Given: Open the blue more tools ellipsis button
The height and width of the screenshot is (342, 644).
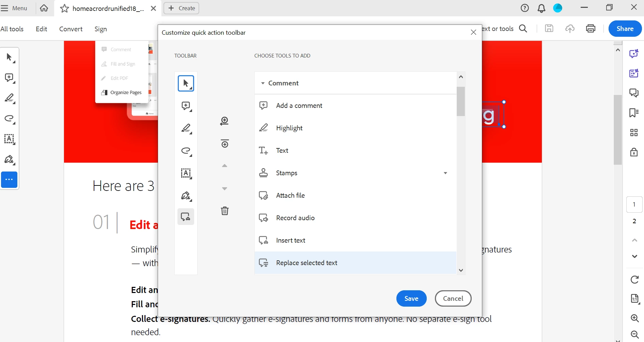Looking at the screenshot, I should coord(9,180).
